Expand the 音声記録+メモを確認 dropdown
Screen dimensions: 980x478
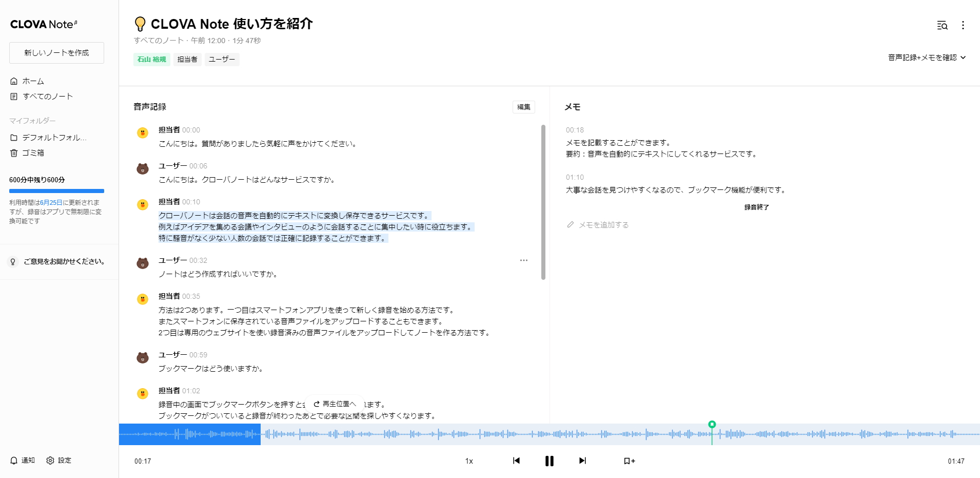tap(927, 58)
